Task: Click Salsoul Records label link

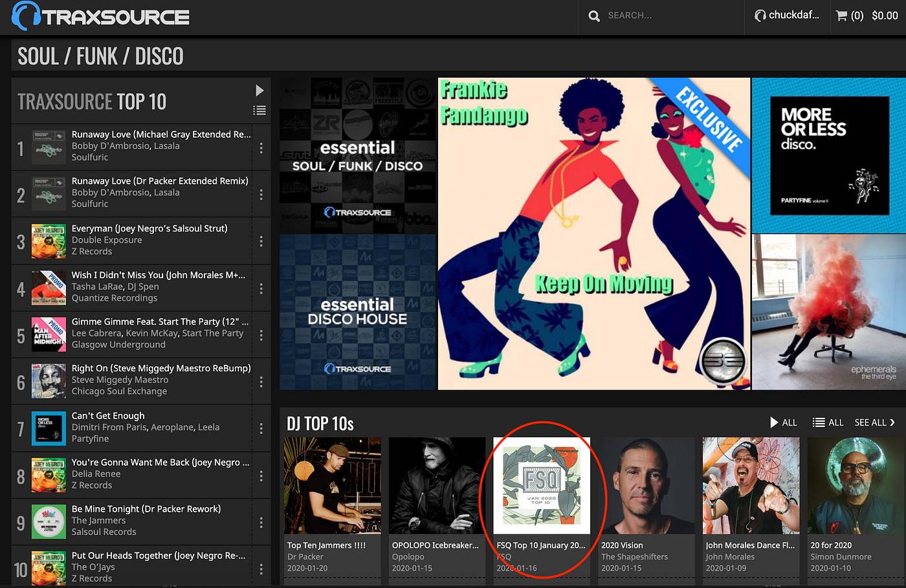Action: [104, 532]
